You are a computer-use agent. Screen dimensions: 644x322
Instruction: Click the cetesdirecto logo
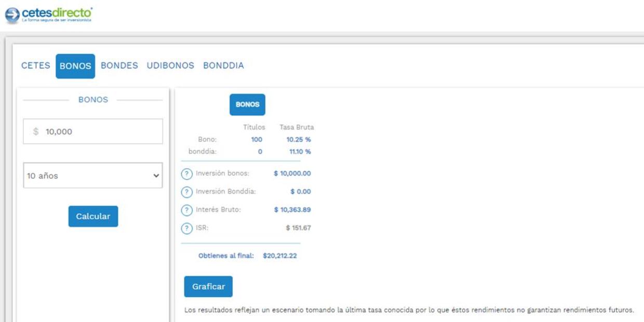(49, 14)
